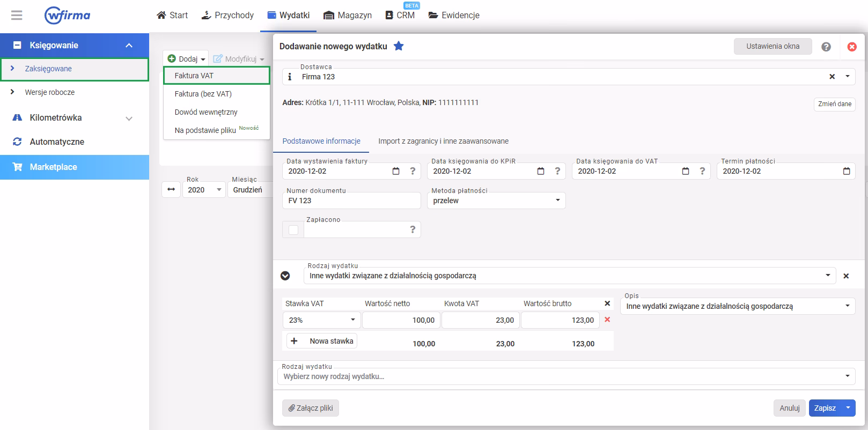
Task: Click the Numer dokumentu input field
Action: coord(351,201)
